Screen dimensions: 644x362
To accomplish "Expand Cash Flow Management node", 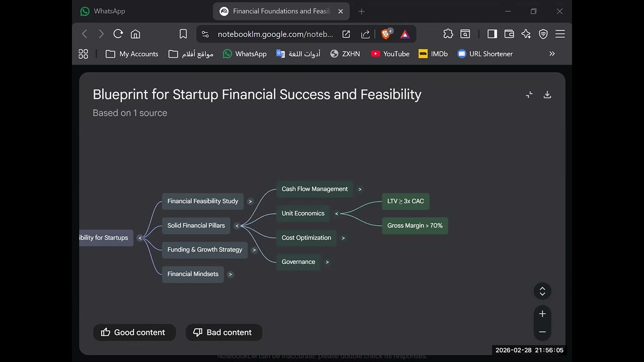I will [360, 189].
